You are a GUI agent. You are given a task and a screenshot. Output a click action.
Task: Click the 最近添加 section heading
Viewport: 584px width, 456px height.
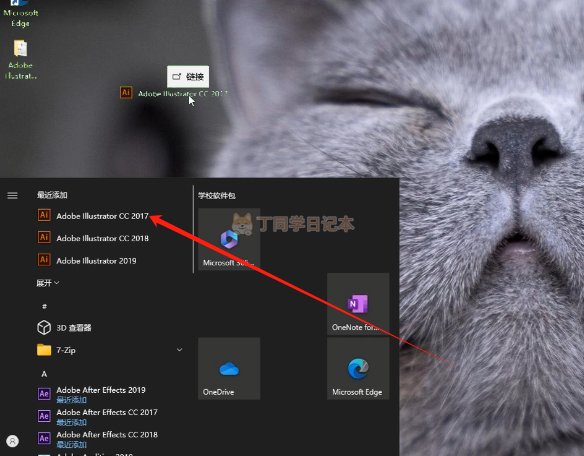point(52,195)
